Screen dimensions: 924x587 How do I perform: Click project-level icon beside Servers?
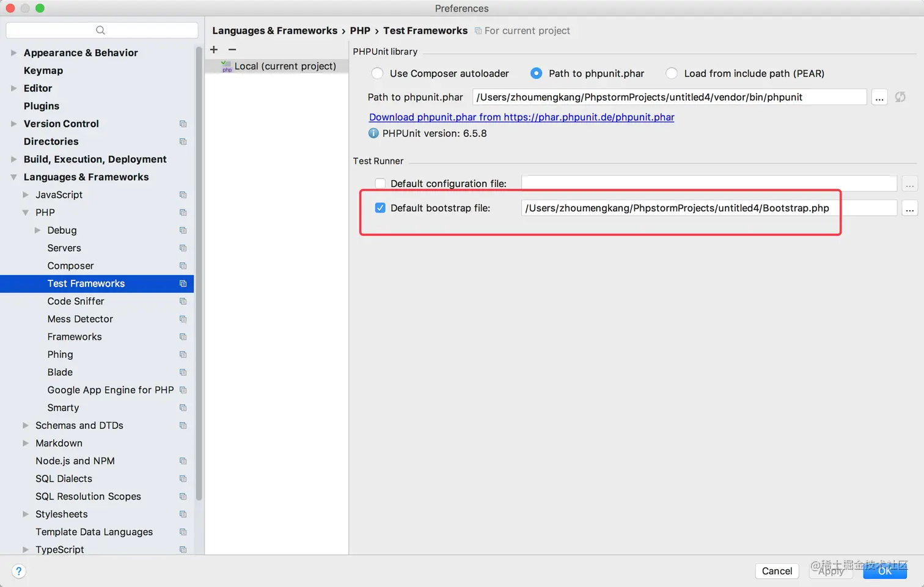183,248
